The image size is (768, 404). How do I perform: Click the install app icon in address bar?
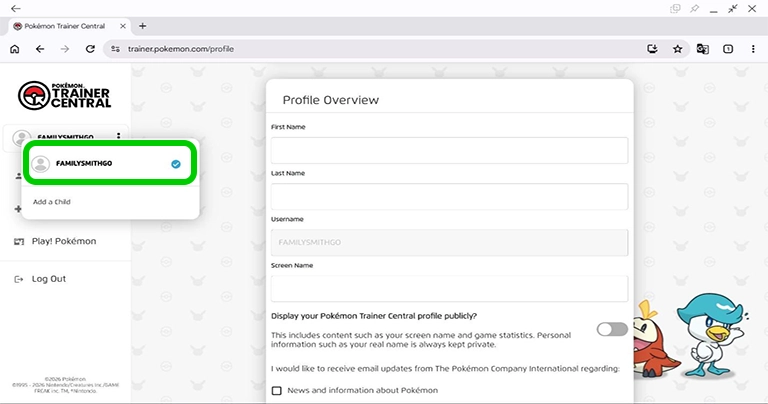coord(652,49)
